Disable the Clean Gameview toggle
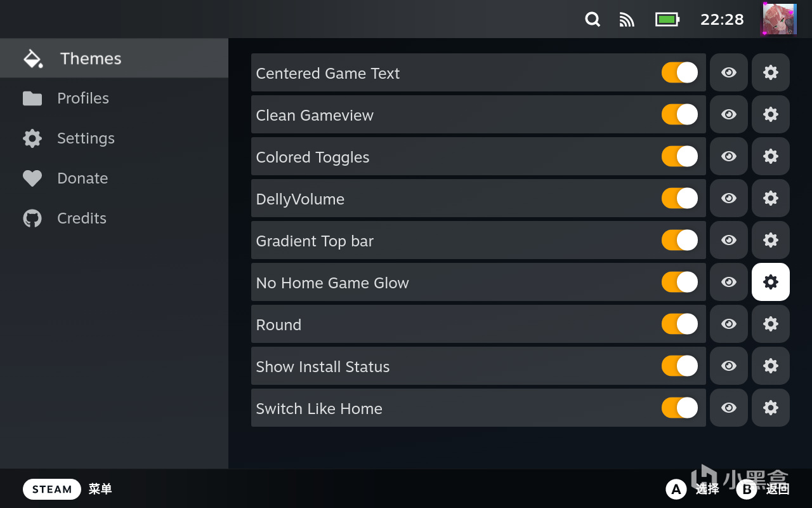 679,114
